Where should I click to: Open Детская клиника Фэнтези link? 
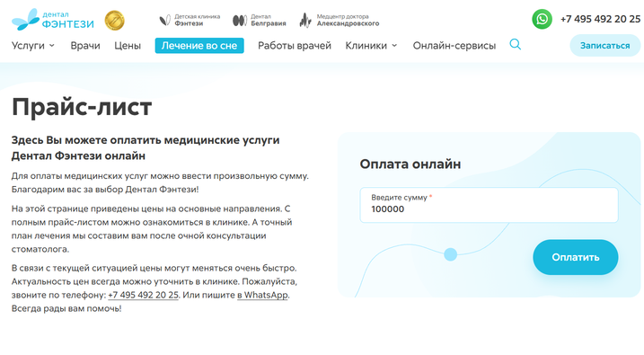coord(190,20)
